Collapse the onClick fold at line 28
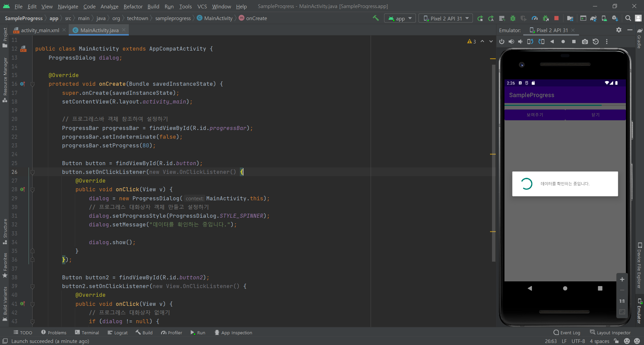This screenshot has height=345, width=644. [x=33, y=190]
